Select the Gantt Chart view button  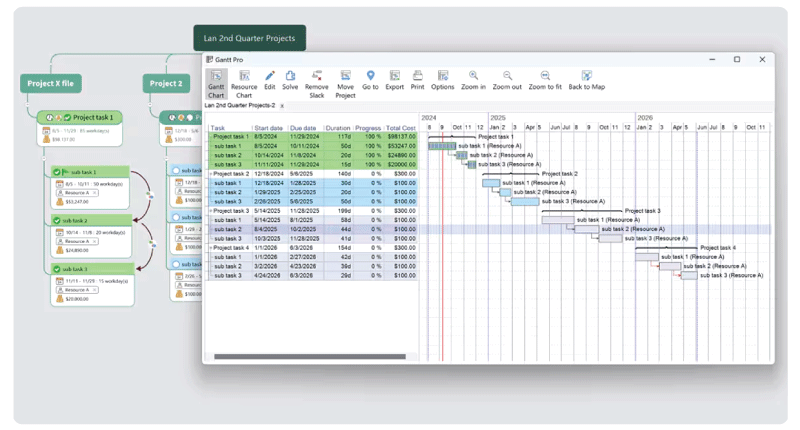coord(216,84)
